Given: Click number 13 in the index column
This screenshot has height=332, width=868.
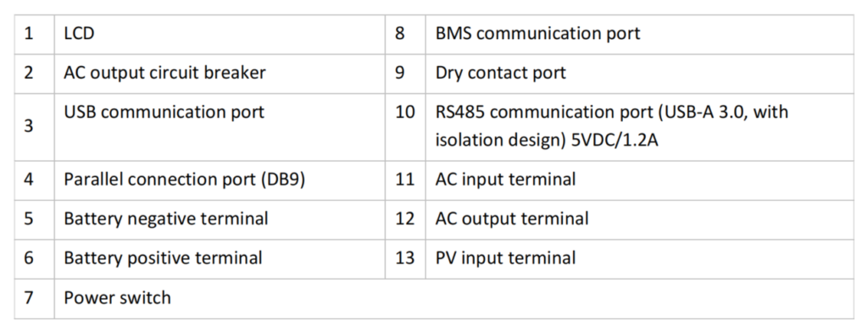Looking at the screenshot, I should [404, 257].
